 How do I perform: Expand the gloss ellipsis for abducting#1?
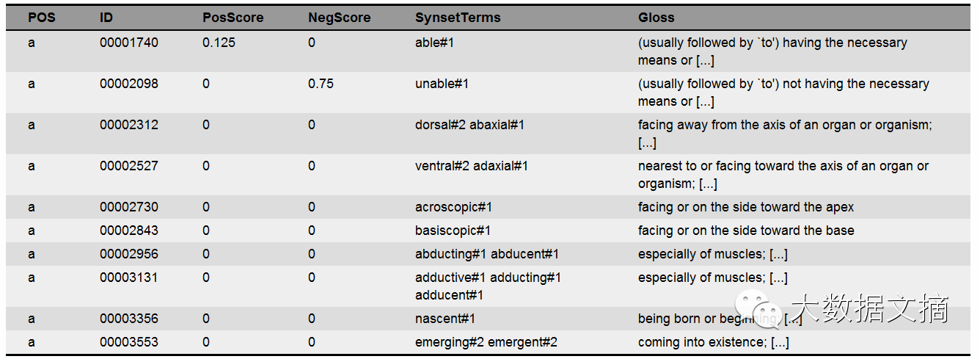[x=778, y=254]
